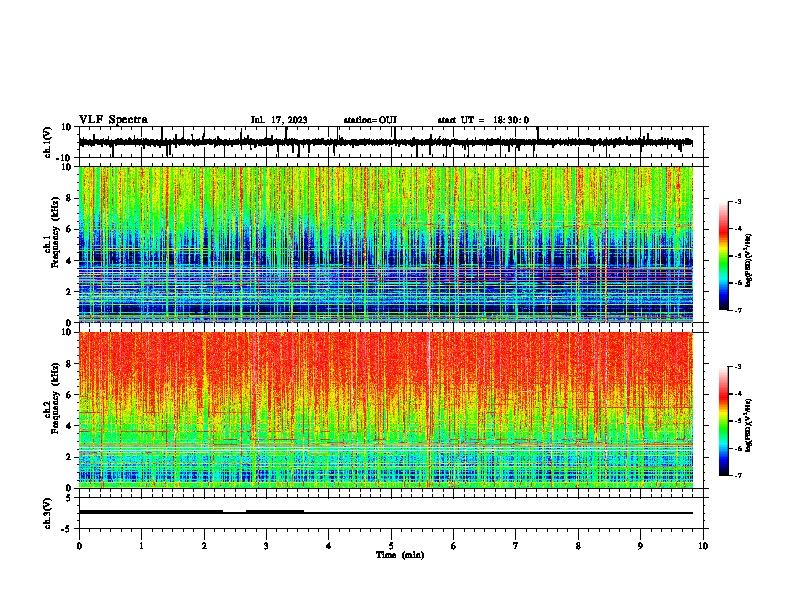Click the ch.1 voltage waveform trace

pyautogui.click(x=385, y=142)
